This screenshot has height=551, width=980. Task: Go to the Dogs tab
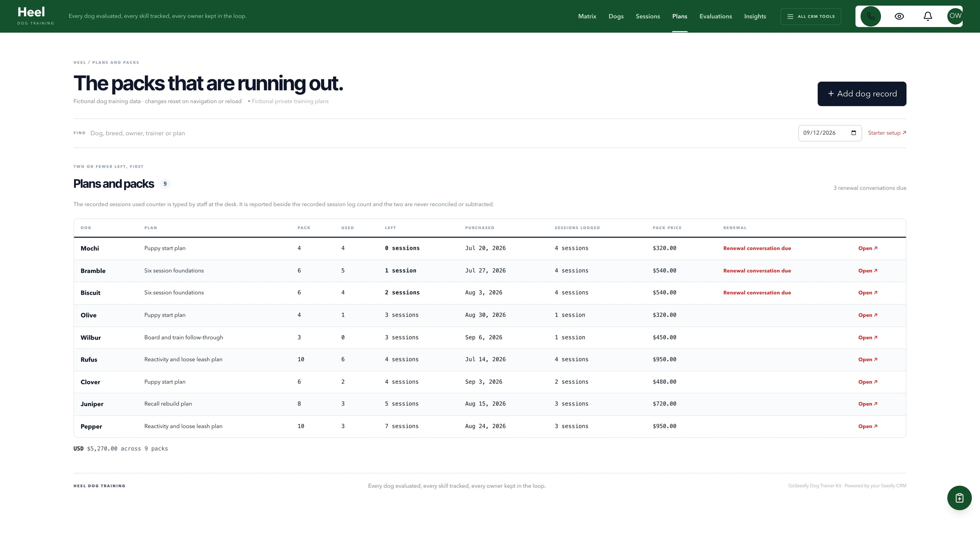pyautogui.click(x=616, y=16)
